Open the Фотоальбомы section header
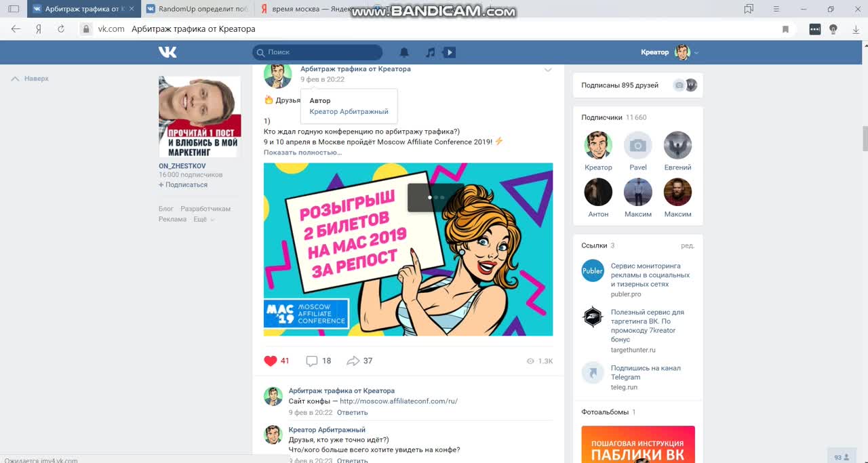 (608, 412)
